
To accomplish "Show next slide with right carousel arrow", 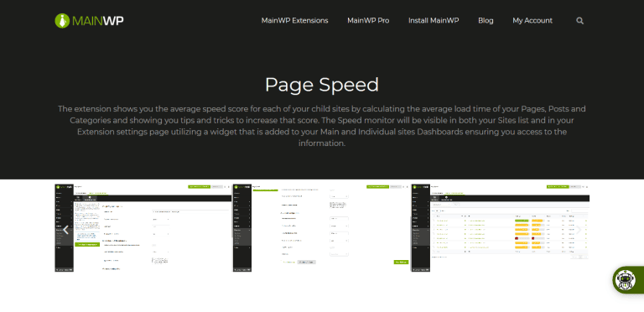I will point(579,230).
